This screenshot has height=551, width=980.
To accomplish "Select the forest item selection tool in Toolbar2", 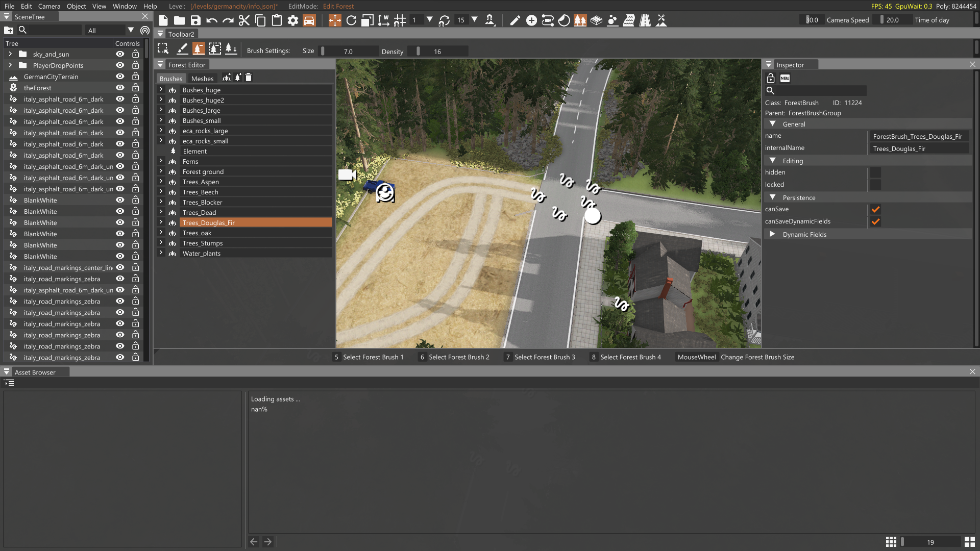I will [163, 48].
